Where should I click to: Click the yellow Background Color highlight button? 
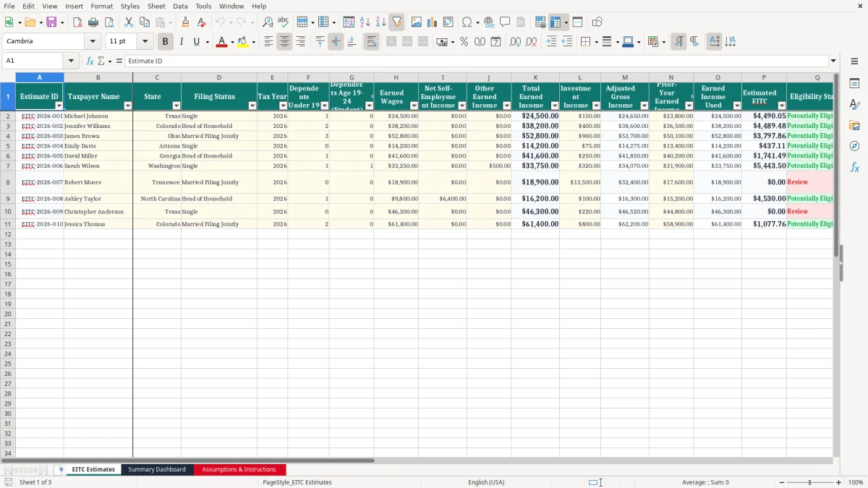(242, 42)
